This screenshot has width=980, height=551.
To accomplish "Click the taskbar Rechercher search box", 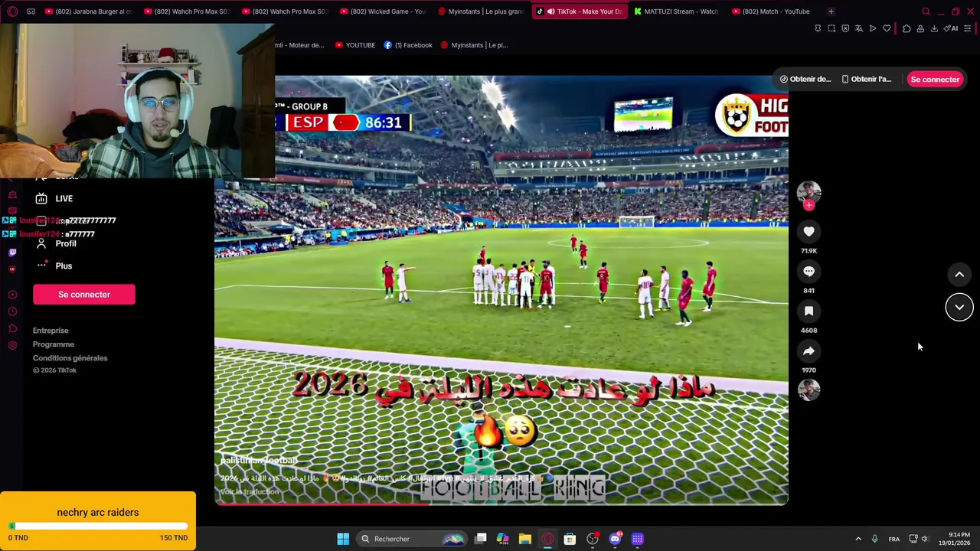I will pos(413,539).
